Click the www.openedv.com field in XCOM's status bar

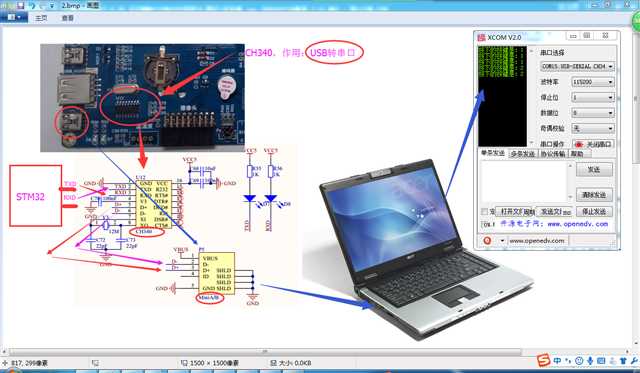pyautogui.click(x=537, y=241)
